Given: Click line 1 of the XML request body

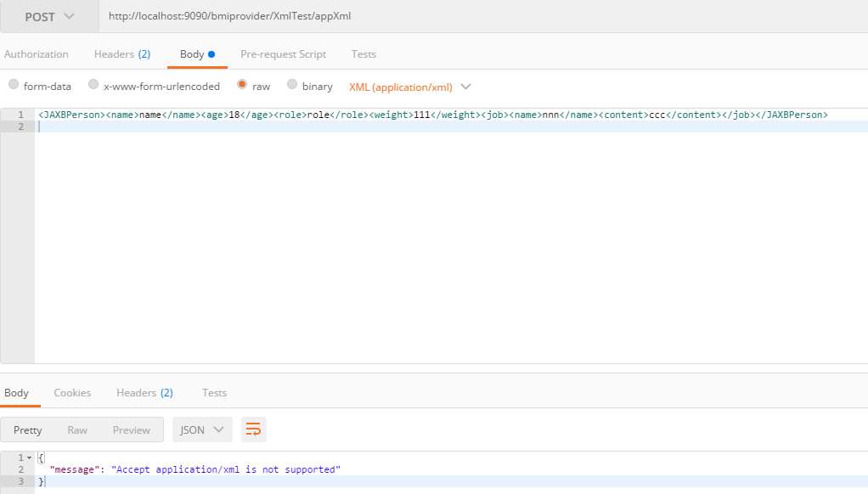Looking at the screenshot, I should coord(433,115).
